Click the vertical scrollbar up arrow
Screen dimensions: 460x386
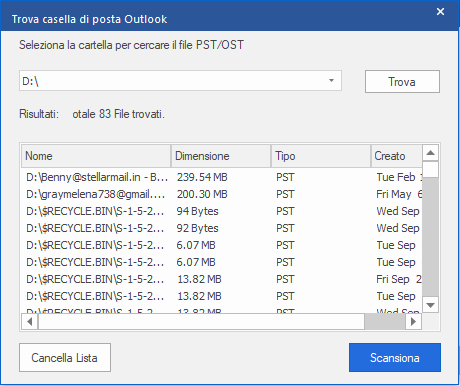point(430,153)
